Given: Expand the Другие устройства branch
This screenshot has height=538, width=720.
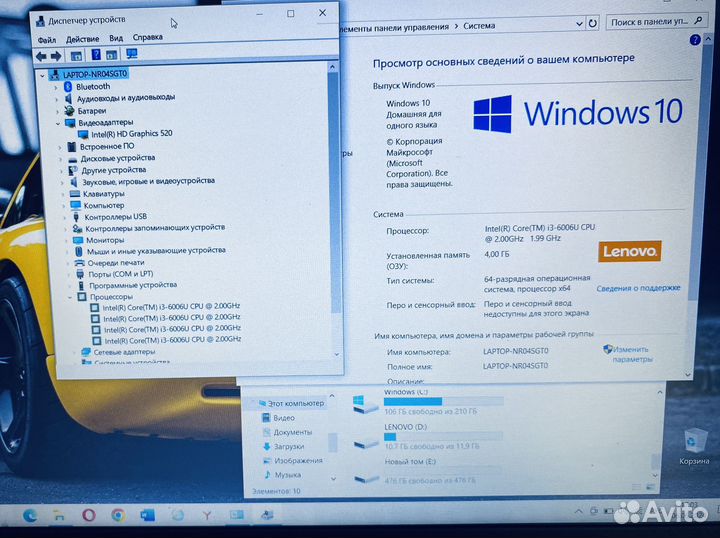Looking at the screenshot, I should tap(62, 171).
